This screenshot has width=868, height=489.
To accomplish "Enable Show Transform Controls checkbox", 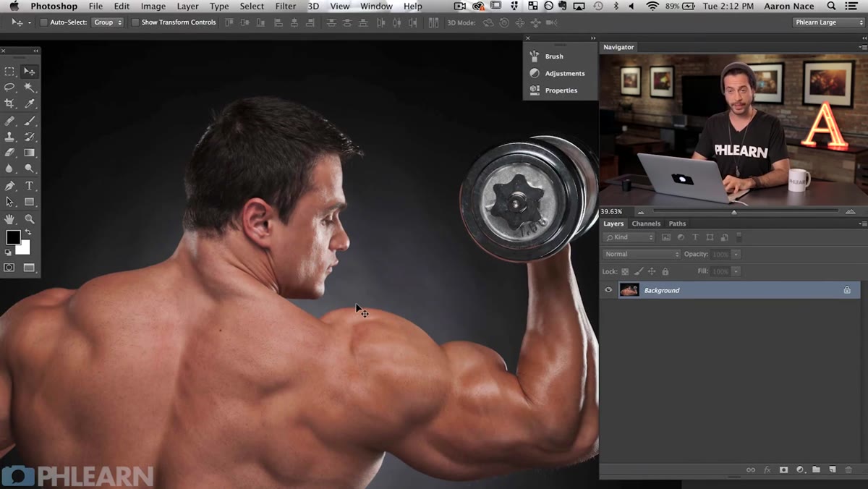I will click(135, 22).
